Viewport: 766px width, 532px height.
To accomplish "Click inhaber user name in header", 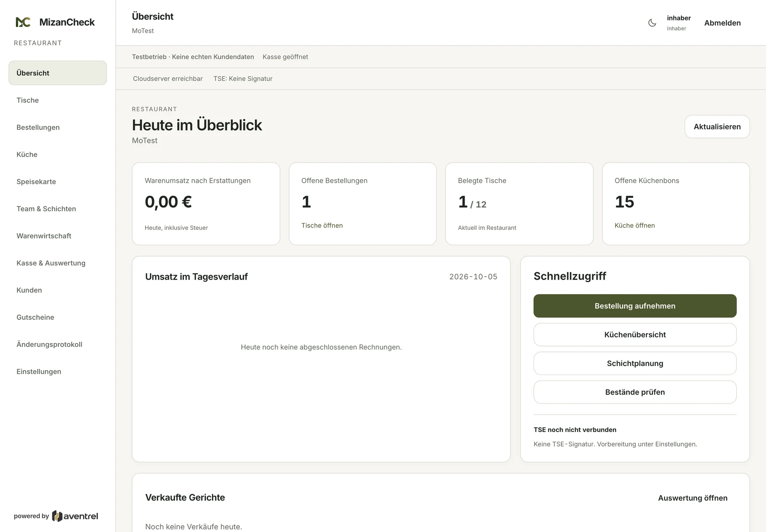I will (679, 18).
